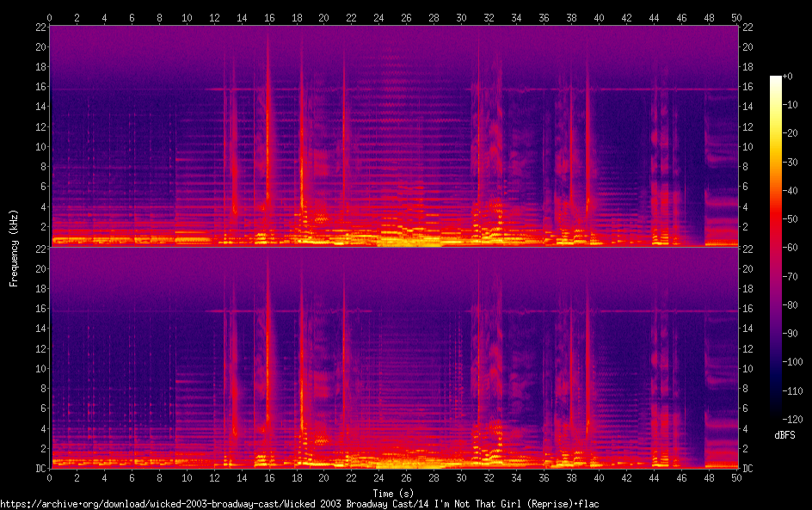Select the 38 second mark on the bottom time axis
This screenshot has width=812, height=510.
click(x=572, y=478)
